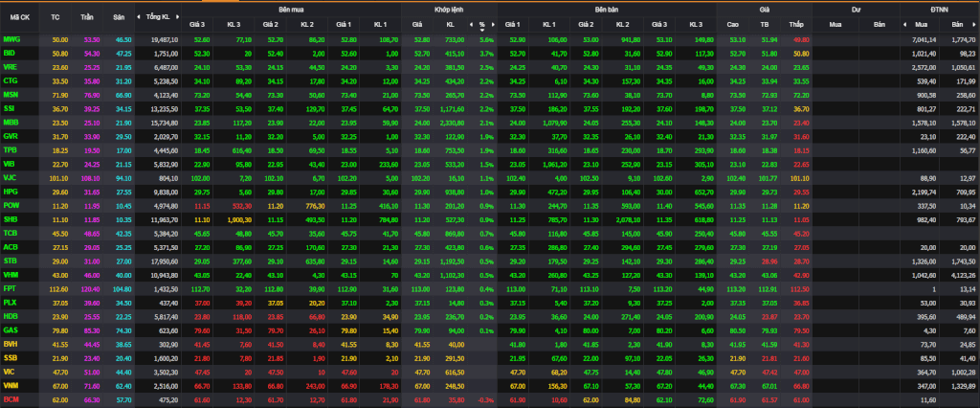Click the right arrow beside Tổng KL header
This screenshot has width=980, height=408.
(x=177, y=17)
